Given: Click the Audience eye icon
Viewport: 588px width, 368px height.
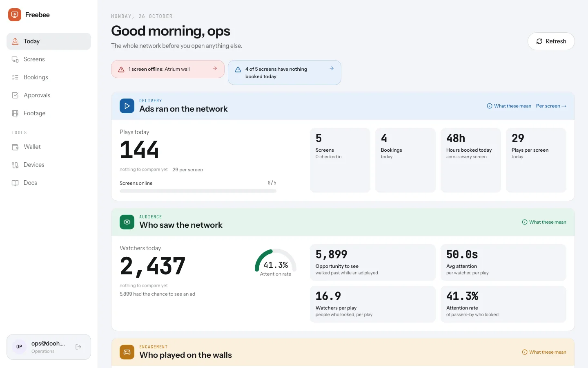Looking at the screenshot, I should click(x=127, y=222).
